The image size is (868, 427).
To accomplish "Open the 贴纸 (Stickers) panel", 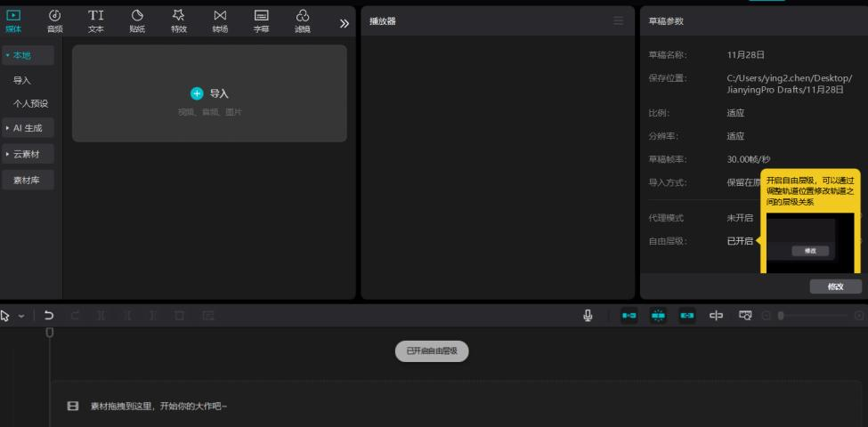I will click(137, 20).
